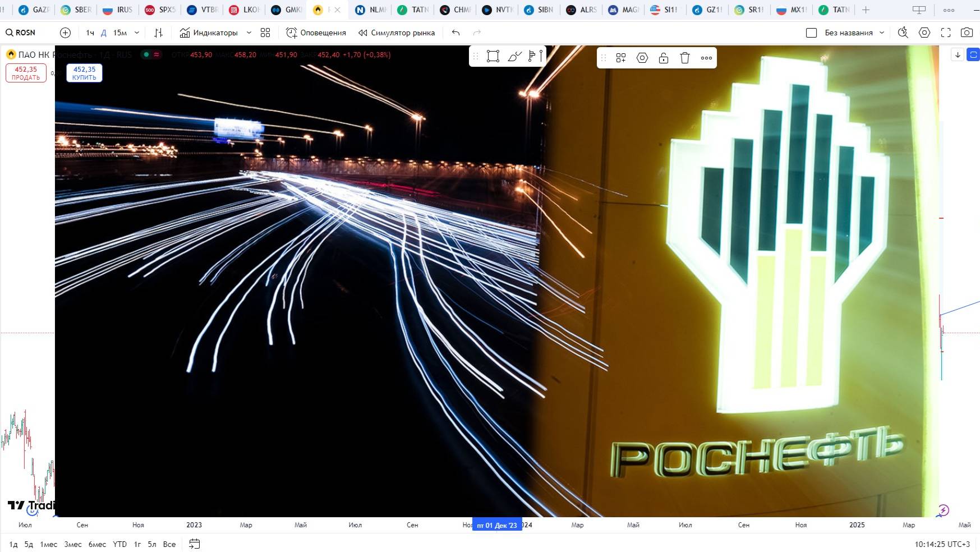Screen dimensions: 980x552
Task: Switch to the CHMF tab
Action: tap(455, 10)
